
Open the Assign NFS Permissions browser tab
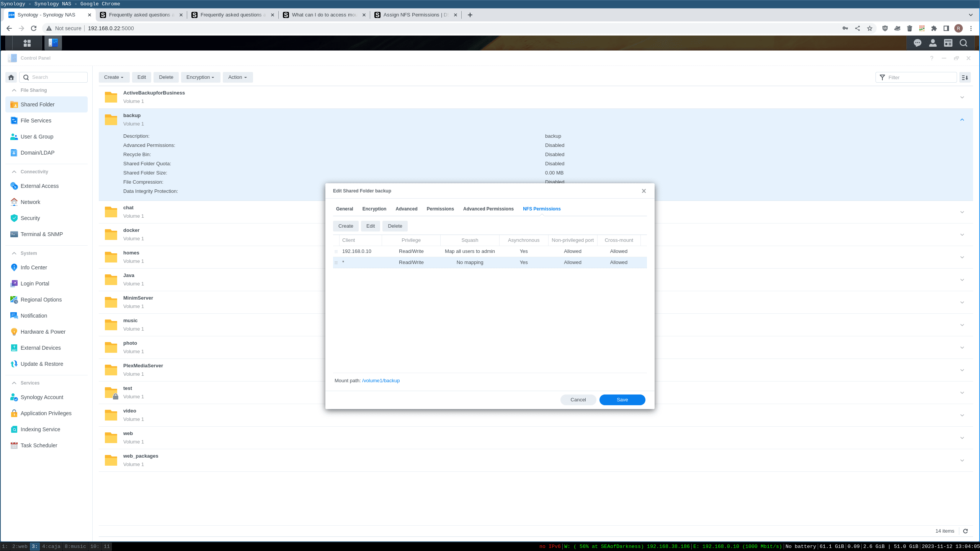[416, 15]
